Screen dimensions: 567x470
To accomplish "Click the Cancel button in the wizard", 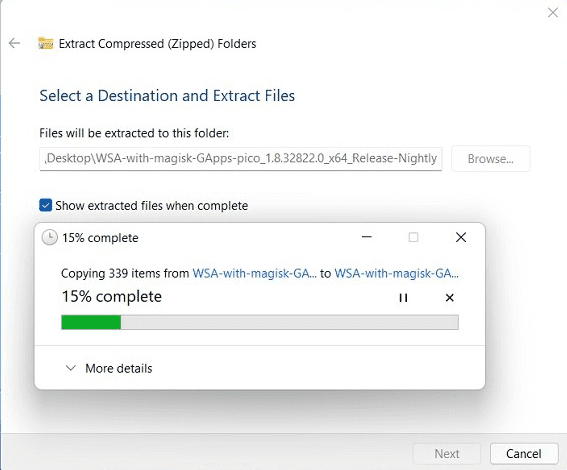I will 524,454.
